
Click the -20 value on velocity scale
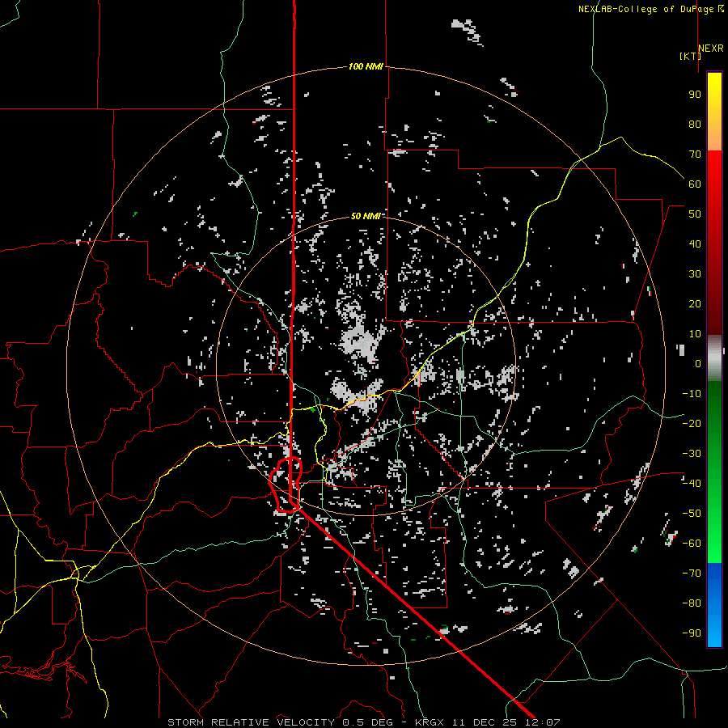coord(692,423)
